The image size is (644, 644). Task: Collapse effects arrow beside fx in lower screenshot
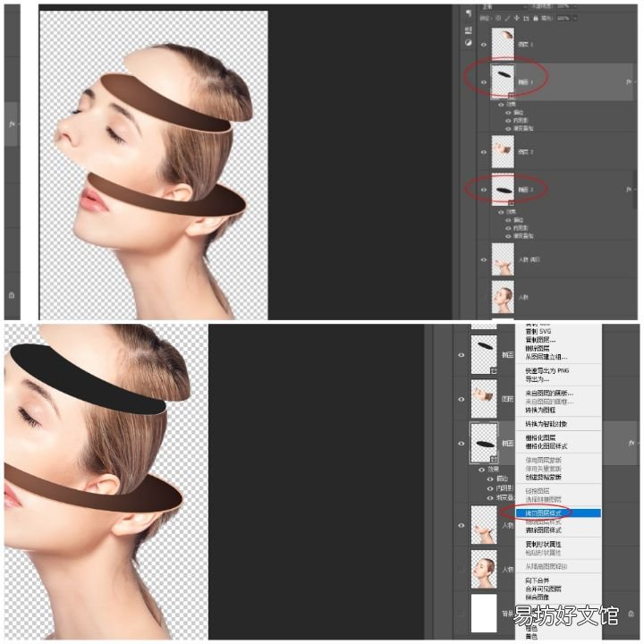pos(638,443)
